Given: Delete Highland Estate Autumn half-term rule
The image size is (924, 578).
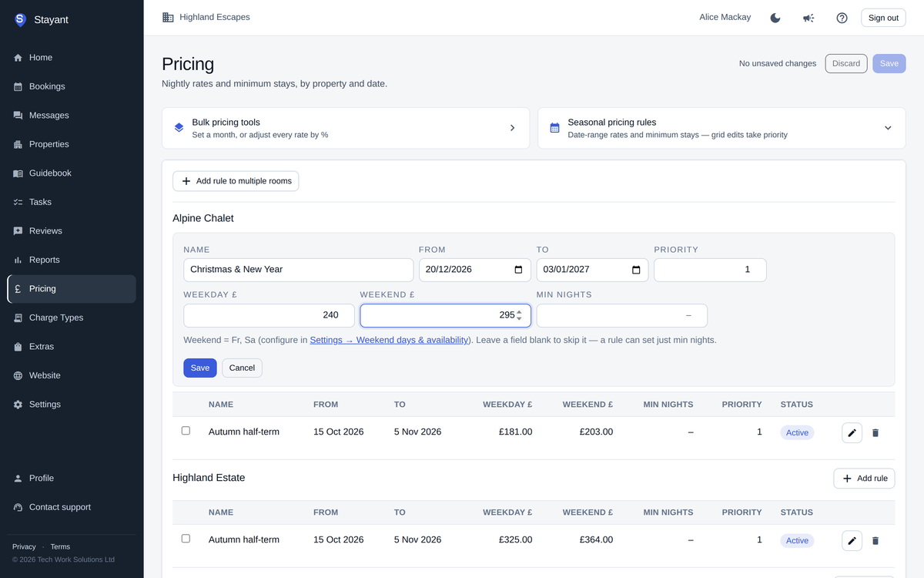Looking at the screenshot, I should coord(875,540).
